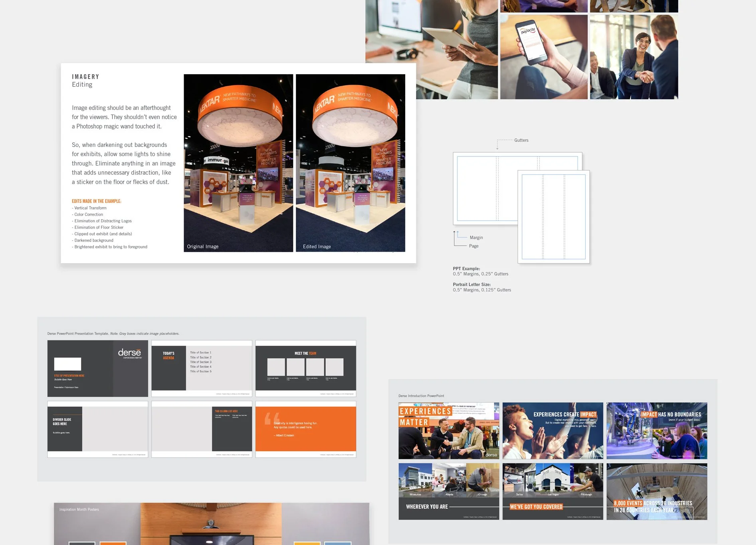The height and width of the screenshot is (545, 756).
Task: Click the 'Page' diagram label
Action: (474, 246)
